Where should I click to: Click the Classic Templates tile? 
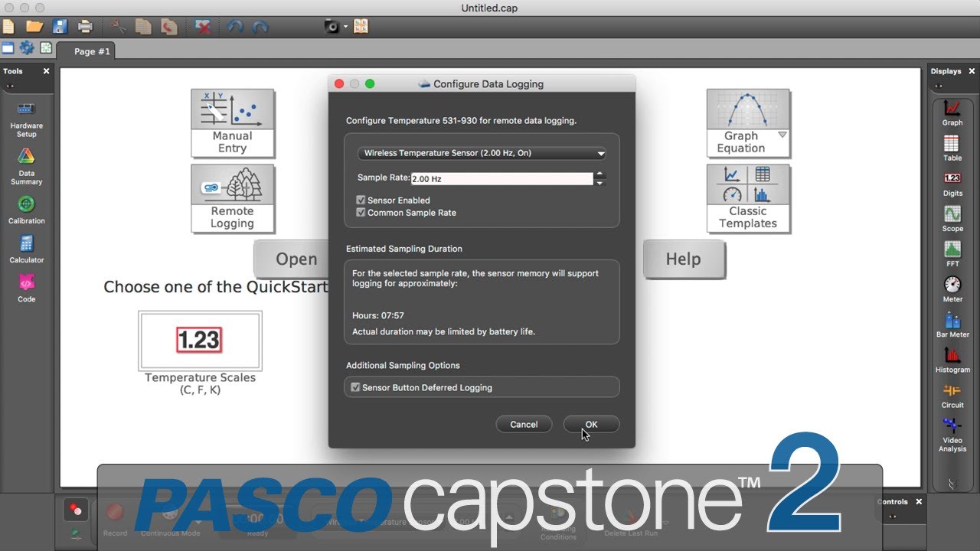coord(748,199)
